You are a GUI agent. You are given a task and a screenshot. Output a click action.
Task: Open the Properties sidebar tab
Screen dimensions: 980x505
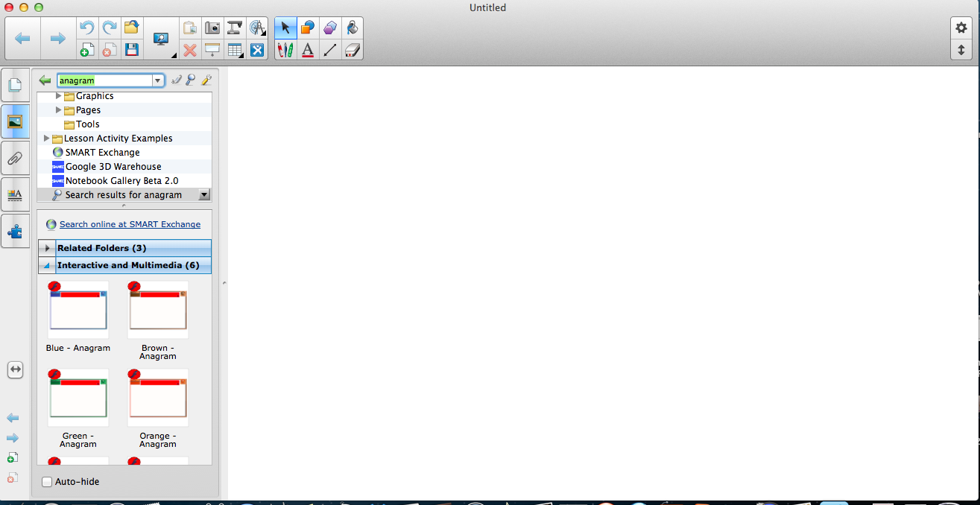click(x=15, y=194)
